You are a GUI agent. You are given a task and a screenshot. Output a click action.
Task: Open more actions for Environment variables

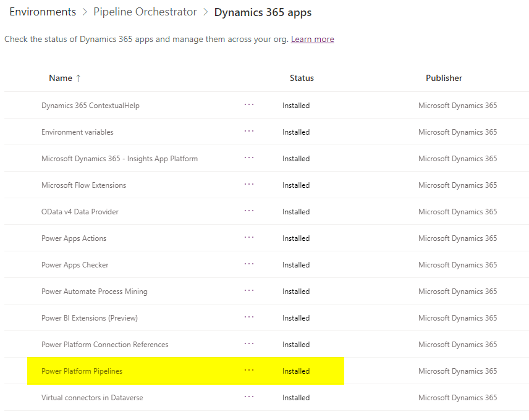[249, 131]
